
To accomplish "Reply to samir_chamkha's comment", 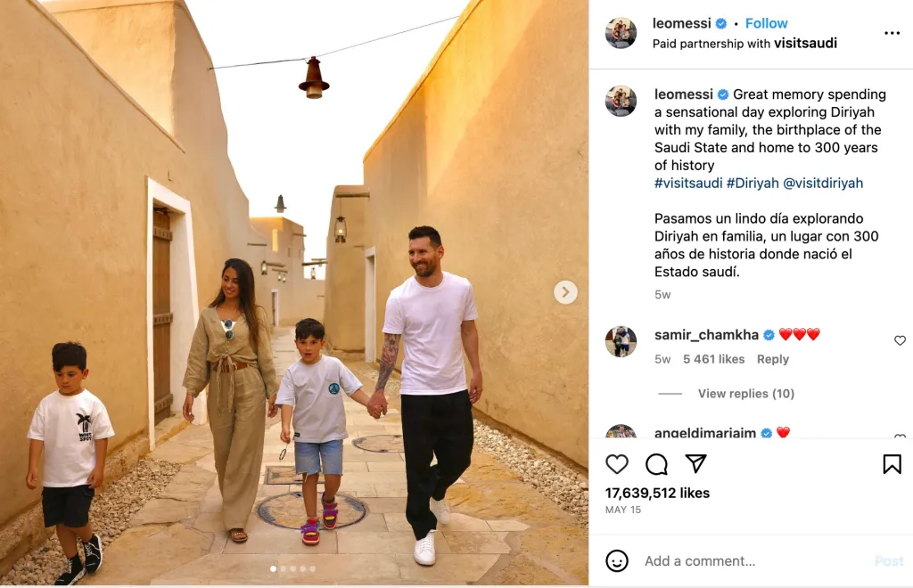I will pyautogui.click(x=773, y=359).
